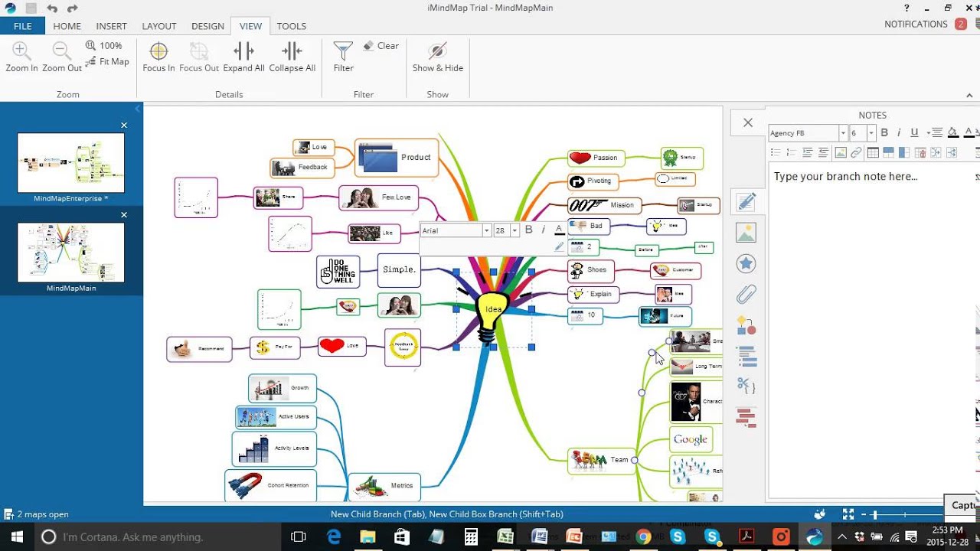Open the paperclip Attachments tab
The width and height of the screenshot is (980, 551).
(x=746, y=294)
